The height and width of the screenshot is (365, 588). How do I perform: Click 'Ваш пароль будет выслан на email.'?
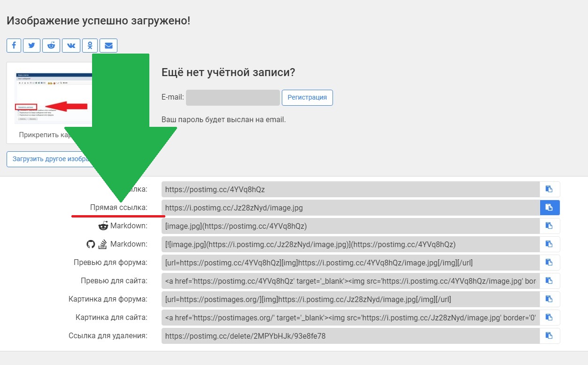point(224,119)
